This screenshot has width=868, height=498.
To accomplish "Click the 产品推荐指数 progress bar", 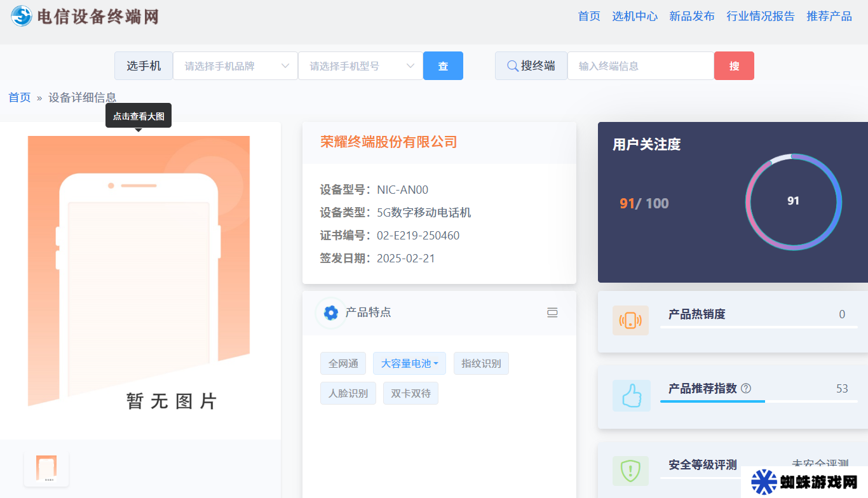I will pyautogui.click(x=759, y=401).
